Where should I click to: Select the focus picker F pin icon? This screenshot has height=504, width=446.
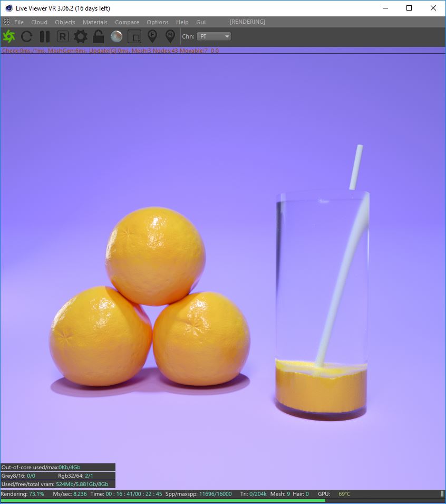pyautogui.click(x=152, y=36)
